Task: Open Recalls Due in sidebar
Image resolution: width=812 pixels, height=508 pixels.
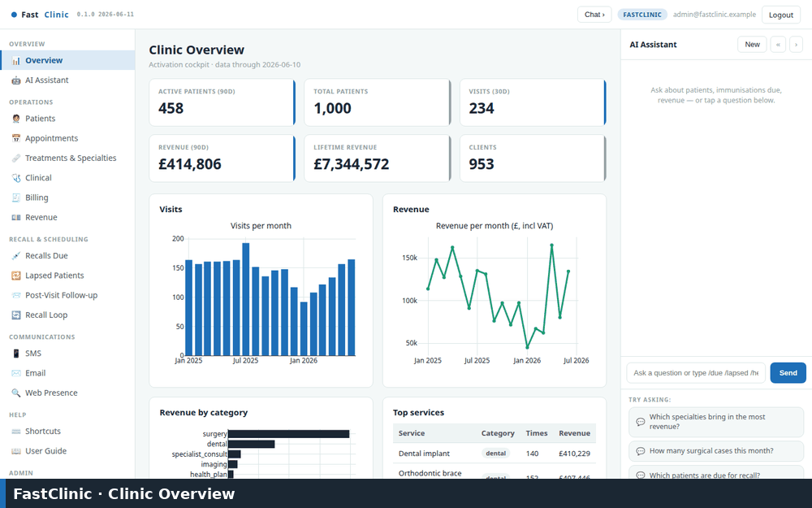Action: coord(68,255)
